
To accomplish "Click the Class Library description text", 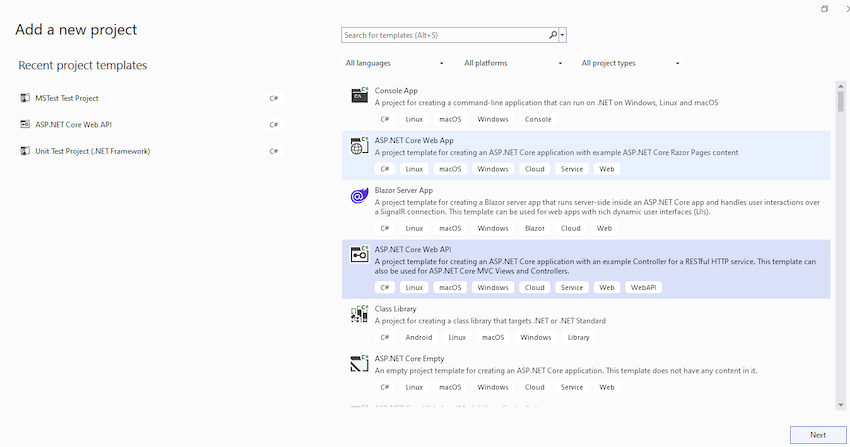I will coord(490,321).
